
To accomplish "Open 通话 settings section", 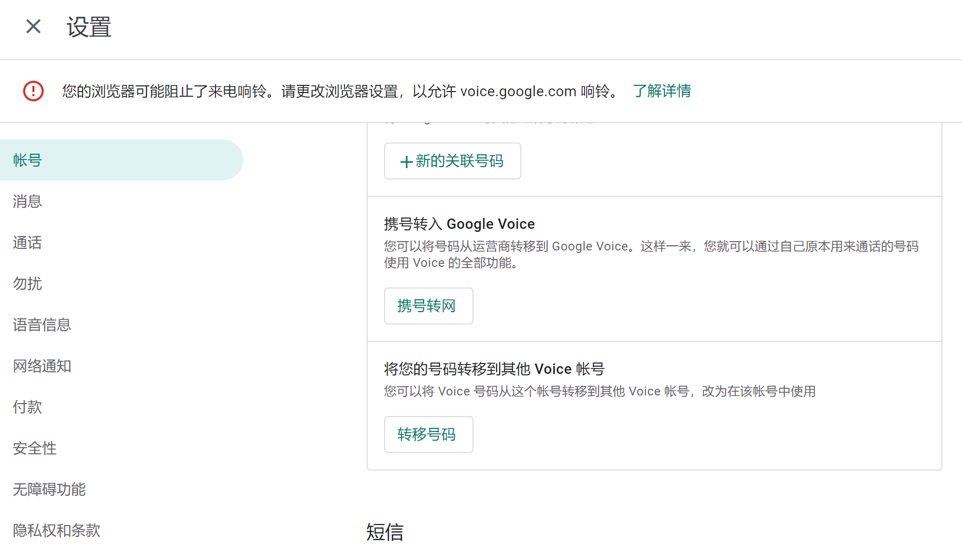I will click(x=28, y=242).
